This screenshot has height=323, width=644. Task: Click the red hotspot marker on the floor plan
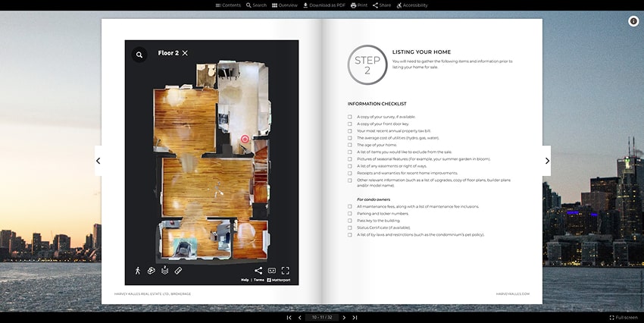245,139
